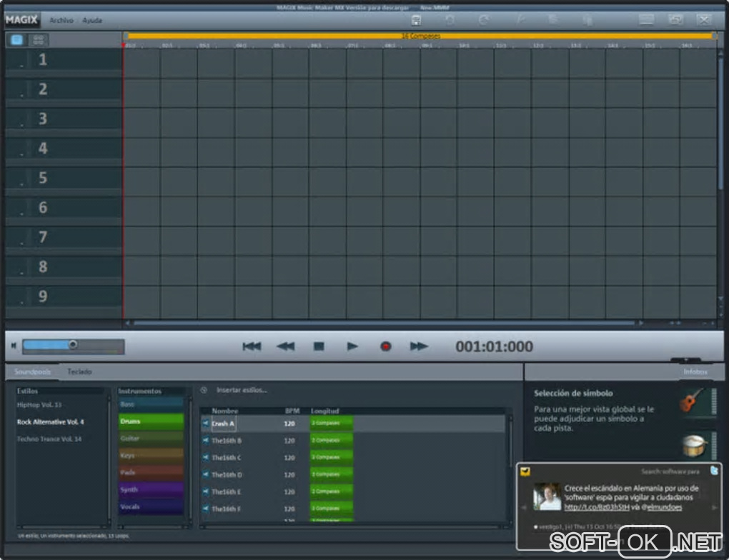Preview the The16th F loop speaker icon
729x560 pixels.
(206, 509)
